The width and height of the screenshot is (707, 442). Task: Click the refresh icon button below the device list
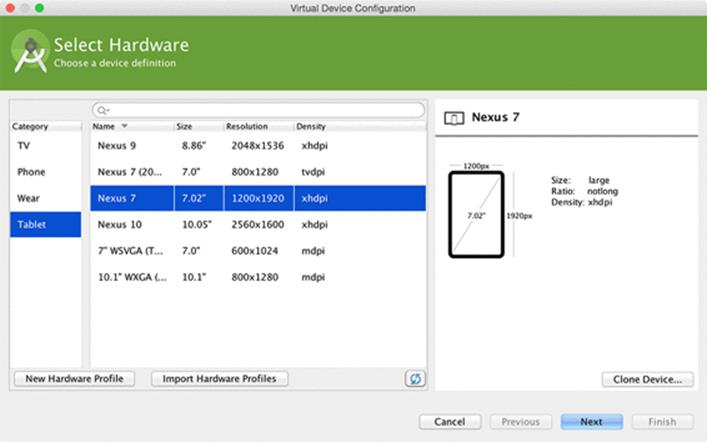pos(415,378)
